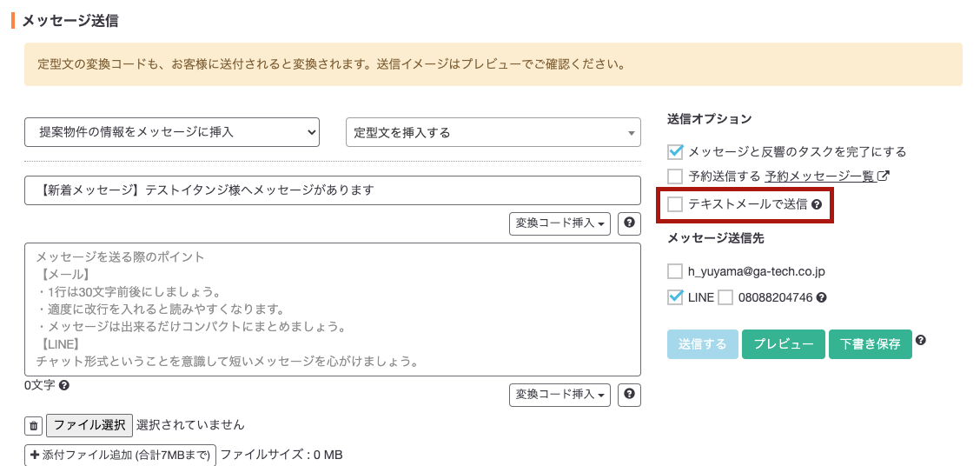Click 送信オプション heading
Viewport: 980px width, 466px height.
tap(710, 118)
